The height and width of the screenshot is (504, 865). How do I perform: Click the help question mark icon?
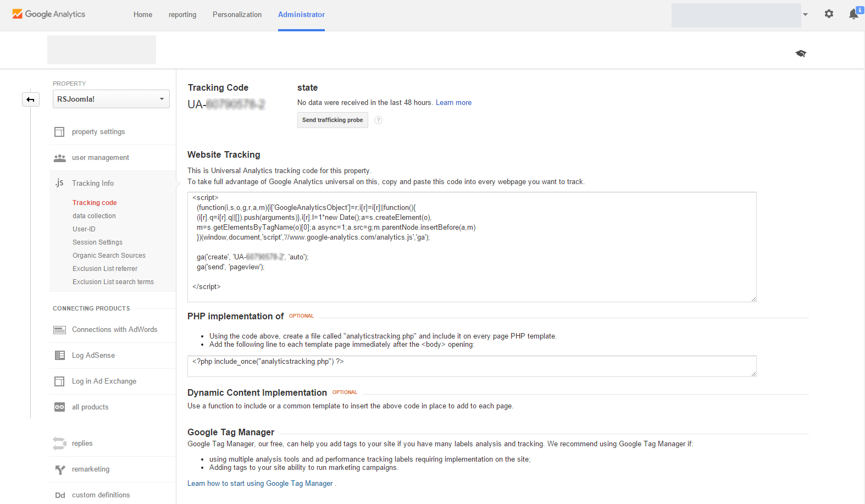click(x=378, y=120)
